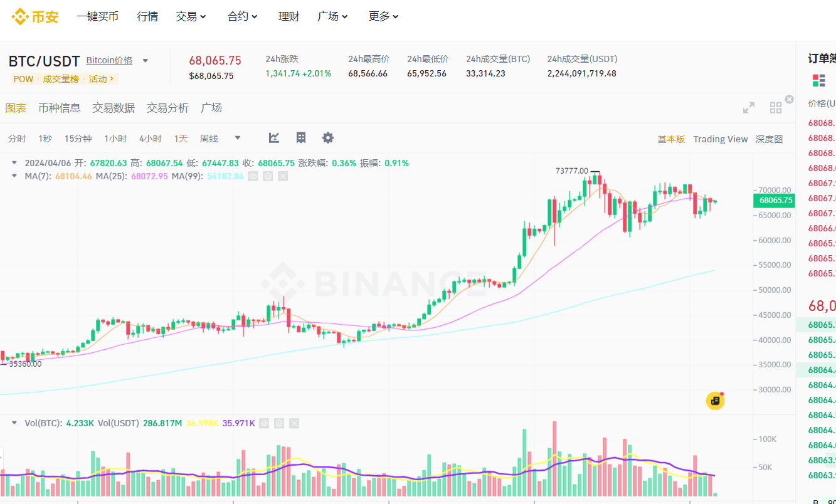836x504 pixels.
Task: Open the 合约 dropdown menu
Action: pyautogui.click(x=242, y=17)
